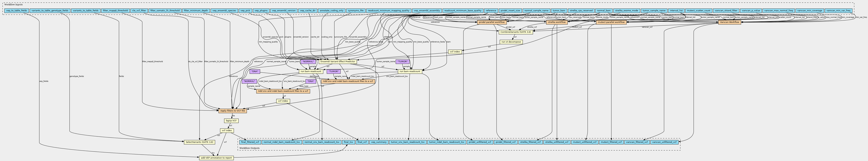Image resolution: width=868 pixels, height=161 pixels.
Task: Select the run vt decompose step
Action: (511, 42)
